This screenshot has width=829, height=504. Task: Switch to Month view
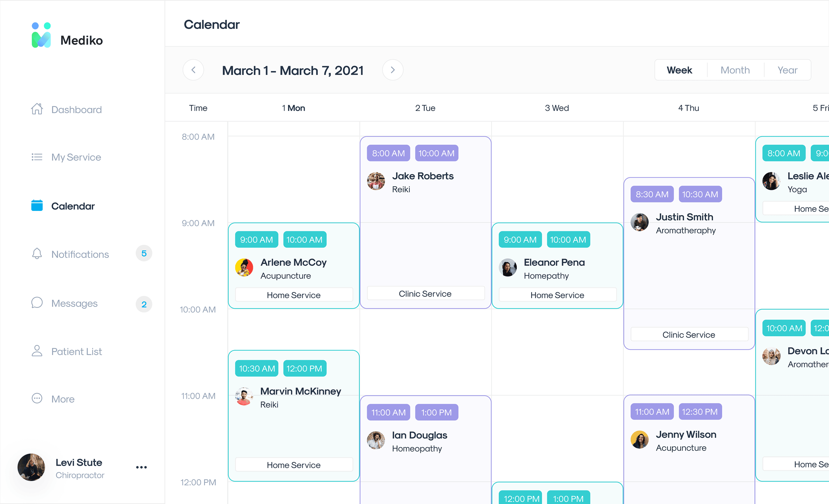735,70
